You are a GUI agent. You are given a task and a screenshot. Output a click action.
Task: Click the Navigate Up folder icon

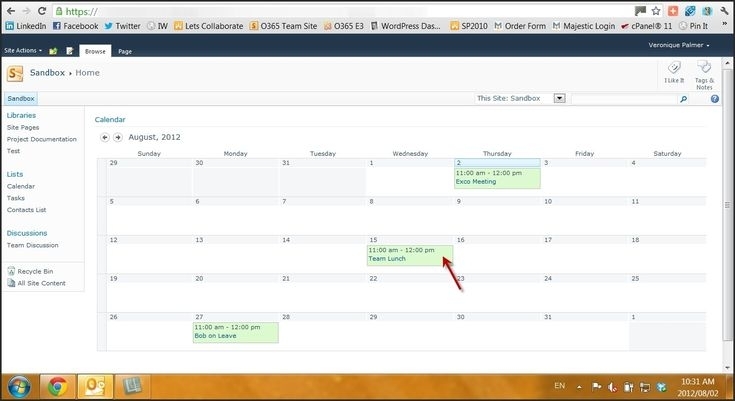tap(53, 51)
